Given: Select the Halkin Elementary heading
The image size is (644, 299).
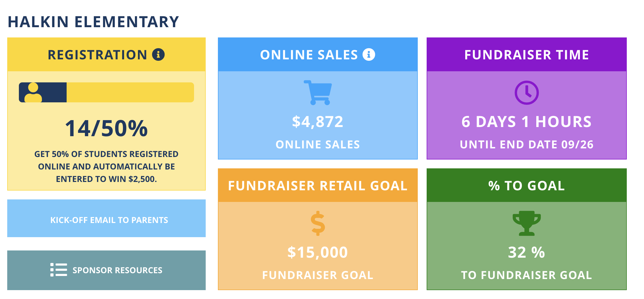Looking at the screenshot, I should pos(93,22).
